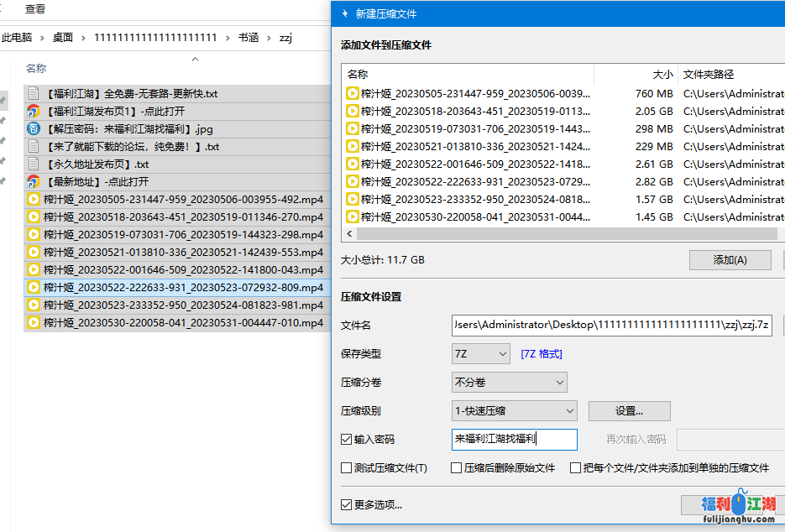Screen dimensions: 785x532
Task: Open the 查看 ribbon tab
Action: point(35,9)
